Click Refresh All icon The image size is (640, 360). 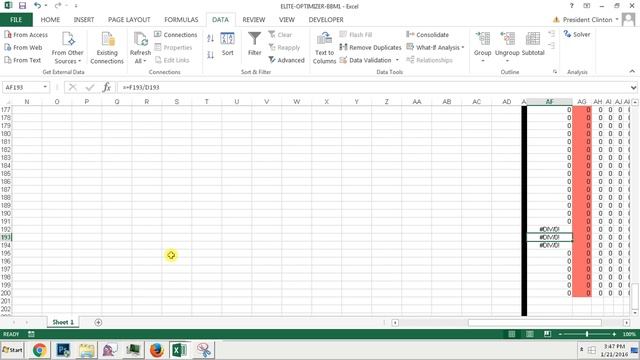(140, 40)
